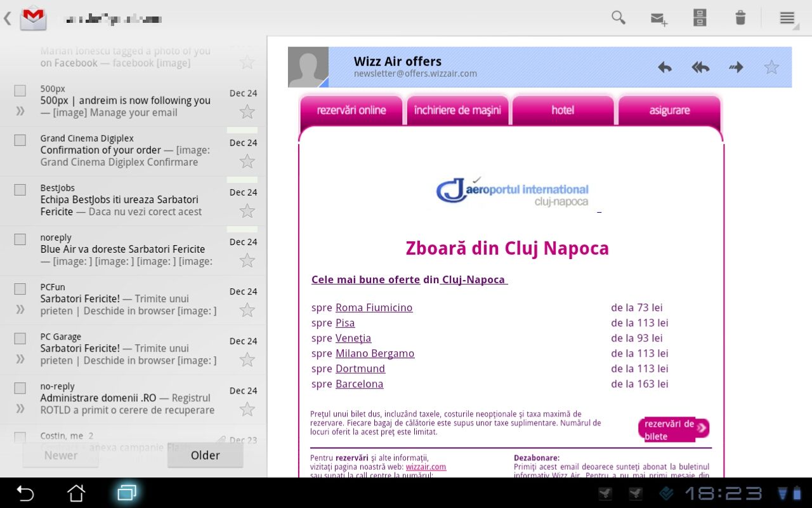Tap the battery status icon
This screenshot has width=812, height=508.
[x=797, y=493]
